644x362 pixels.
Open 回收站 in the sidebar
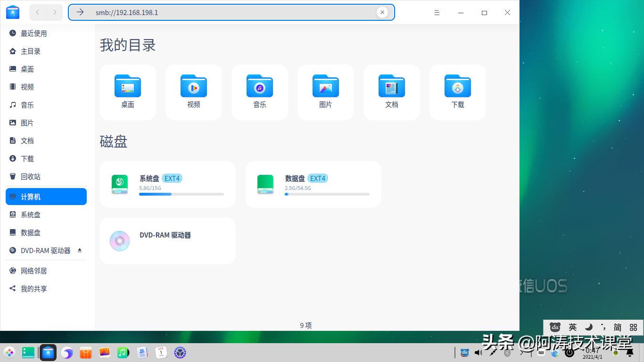46,177
